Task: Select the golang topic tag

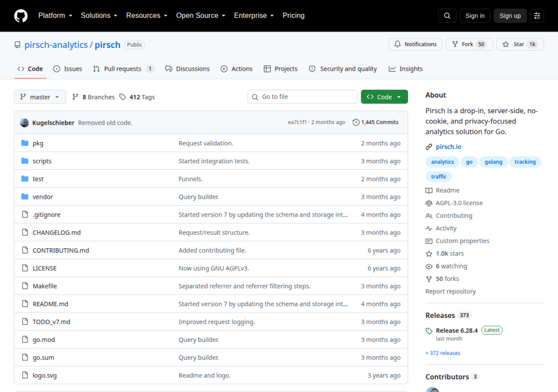Action: click(x=493, y=162)
